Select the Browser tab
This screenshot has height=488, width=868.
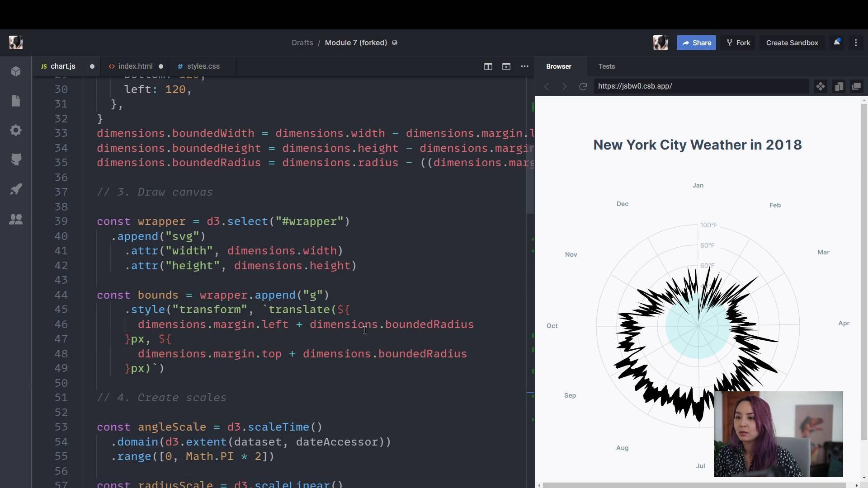(x=558, y=66)
